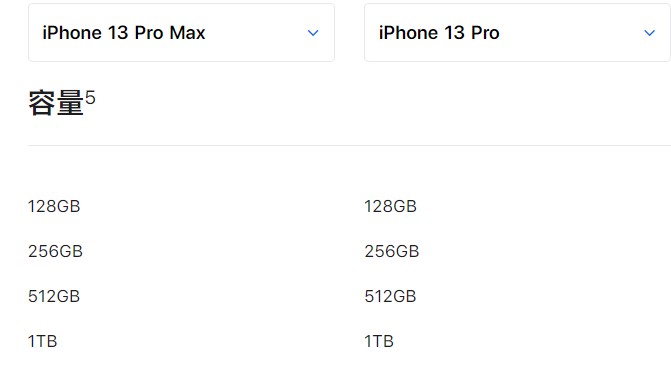Select 1TB in the iPhone 13 Pro column

[x=379, y=341]
